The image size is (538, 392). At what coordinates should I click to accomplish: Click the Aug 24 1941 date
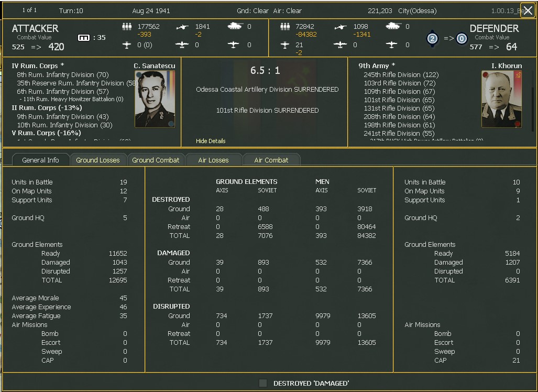[151, 10]
